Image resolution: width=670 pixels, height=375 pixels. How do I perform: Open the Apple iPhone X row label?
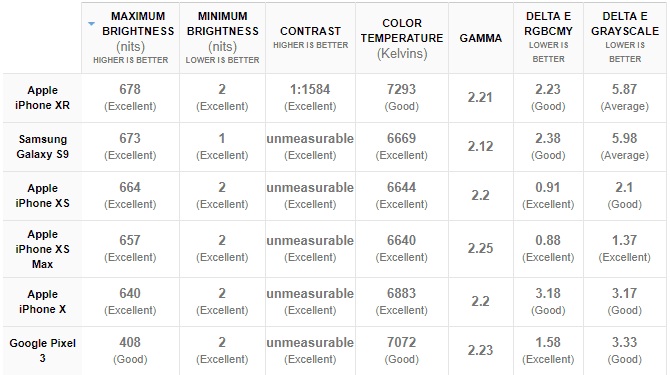click(42, 302)
